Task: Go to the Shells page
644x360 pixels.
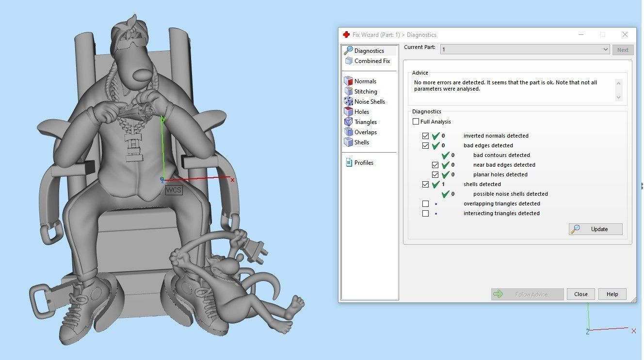Action: pyautogui.click(x=362, y=142)
